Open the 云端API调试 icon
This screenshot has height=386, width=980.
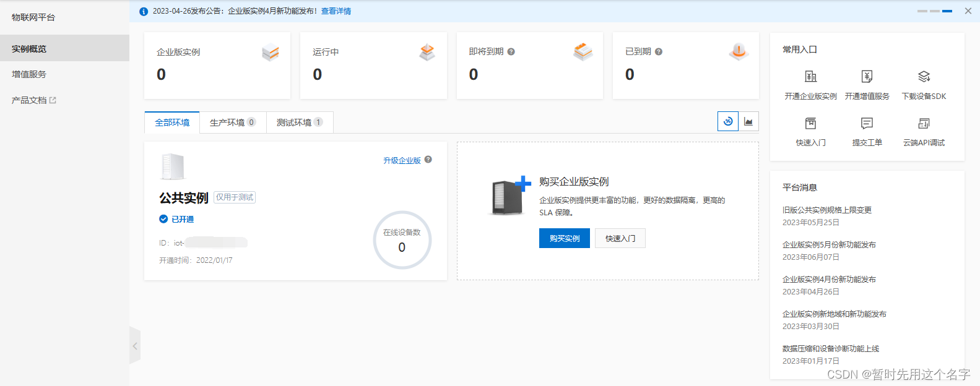click(x=924, y=123)
